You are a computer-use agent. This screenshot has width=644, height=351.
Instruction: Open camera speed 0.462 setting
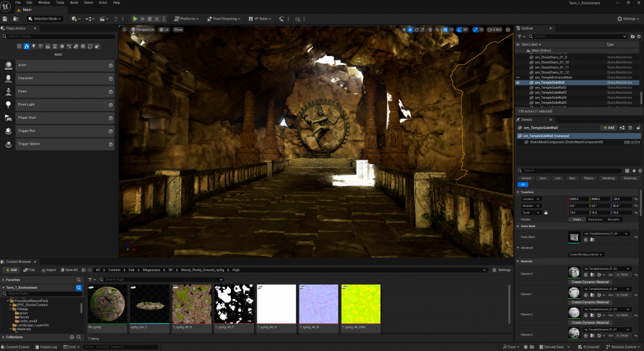click(x=494, y=30)
